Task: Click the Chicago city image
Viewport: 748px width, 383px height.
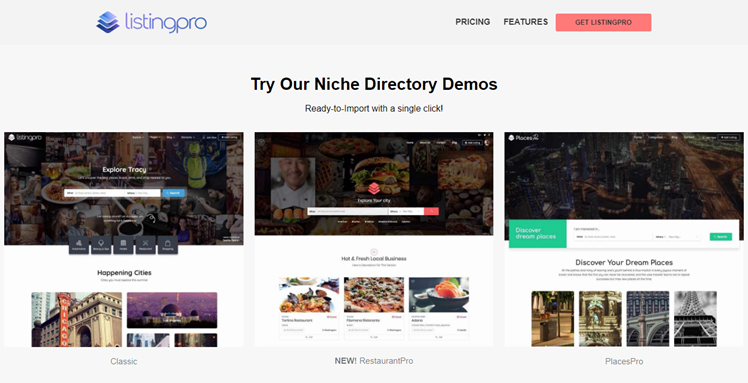Action: [76, 319]
